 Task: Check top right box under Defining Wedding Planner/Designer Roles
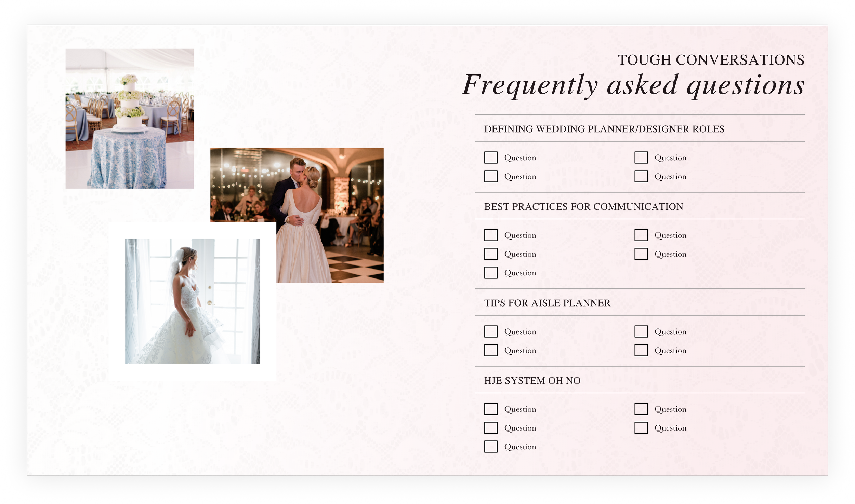tap(641, 158)
